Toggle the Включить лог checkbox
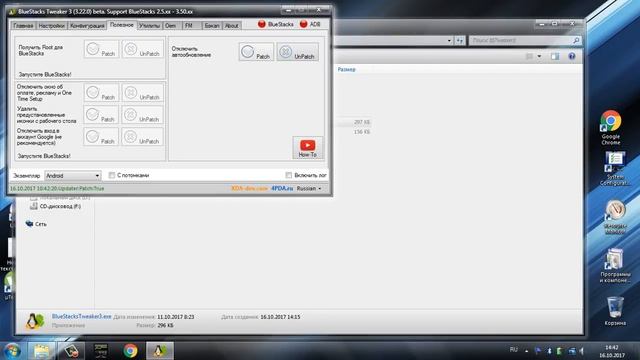The height and width of the screenshot is (360, 640). pyautogui.click(x=289, y=175)
